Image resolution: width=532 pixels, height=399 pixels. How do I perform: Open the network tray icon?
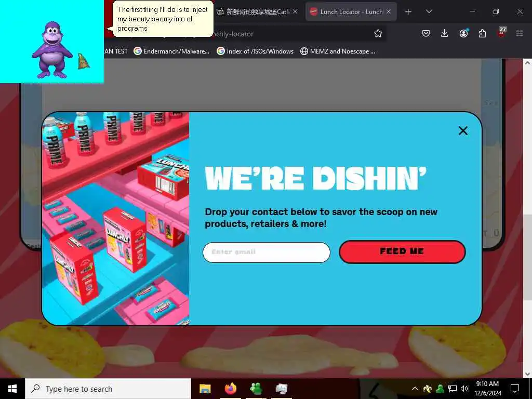(x=453, y=389)
